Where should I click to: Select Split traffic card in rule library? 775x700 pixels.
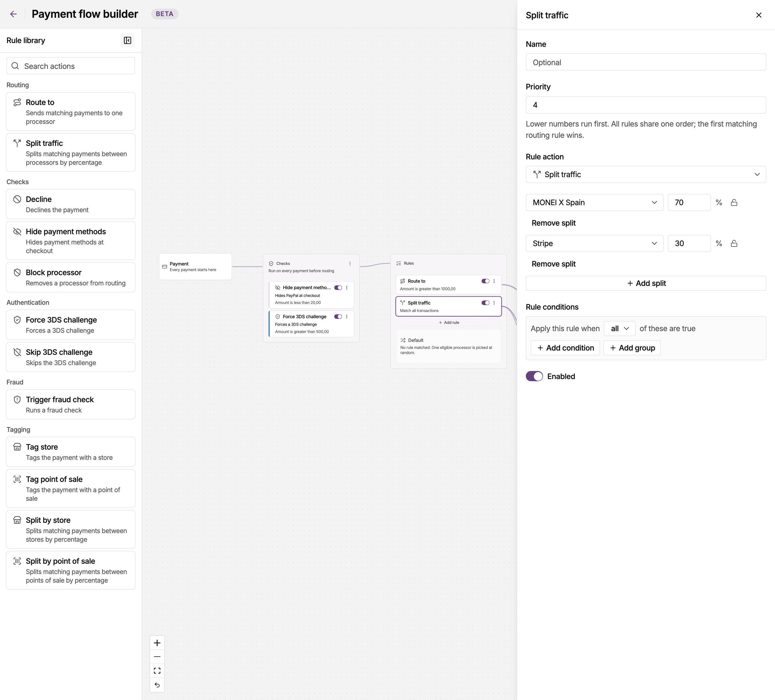(71, 152)
